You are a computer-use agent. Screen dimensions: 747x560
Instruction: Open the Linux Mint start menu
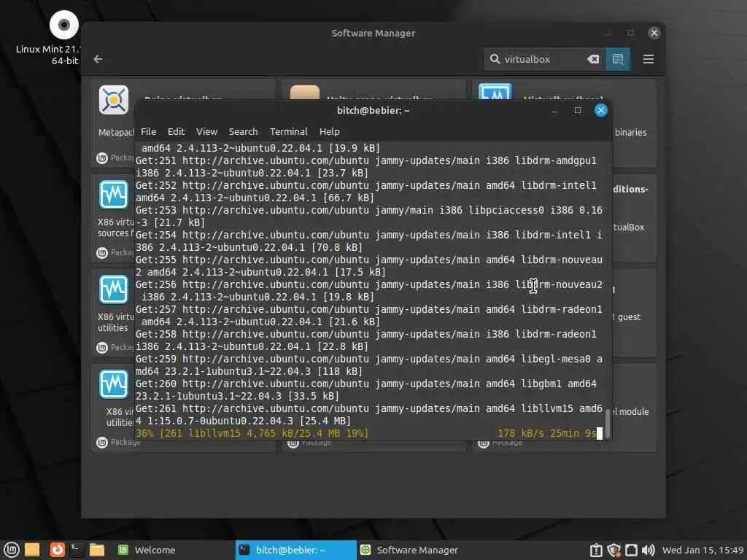tap(12, 550)
